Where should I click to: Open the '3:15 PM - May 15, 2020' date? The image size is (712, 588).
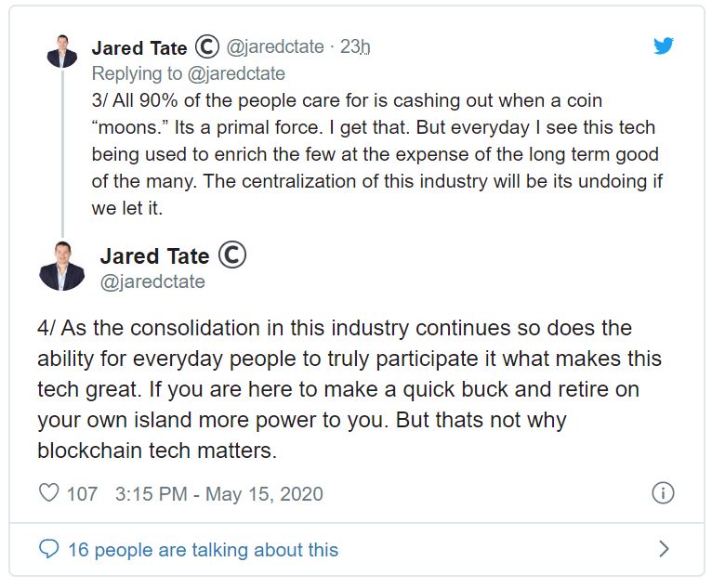pyautogui.click(x=218, y=493)
